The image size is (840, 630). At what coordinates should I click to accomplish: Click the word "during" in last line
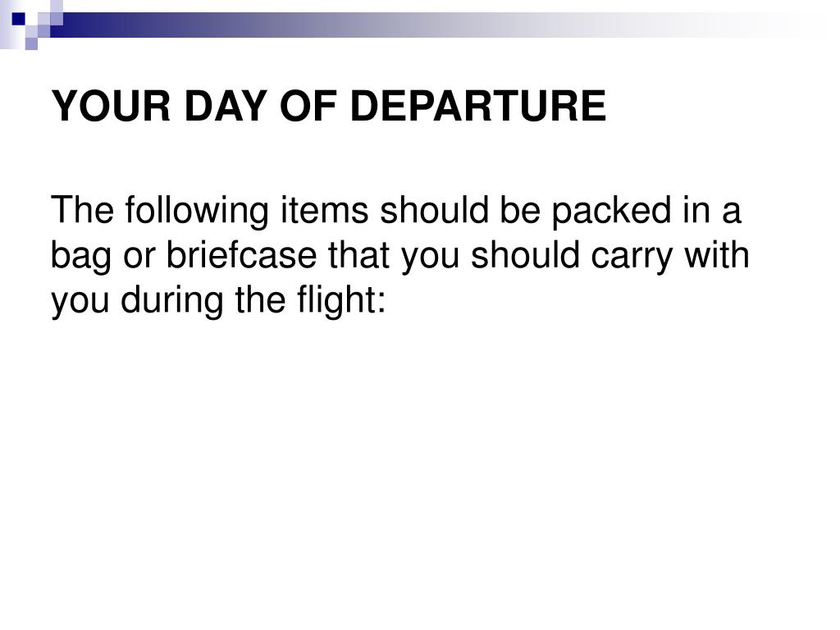(172, 300)
